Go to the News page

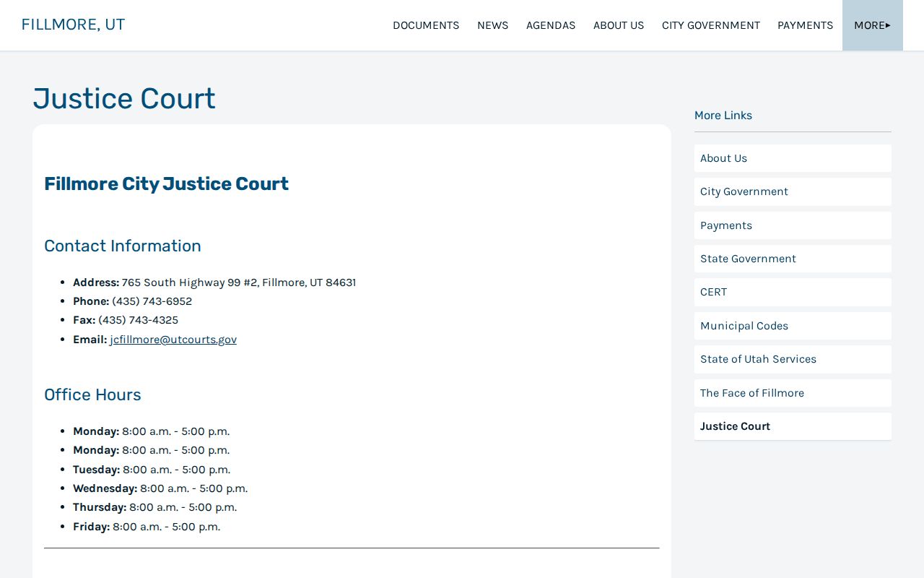pyautogui.click(x=492, y=25)
